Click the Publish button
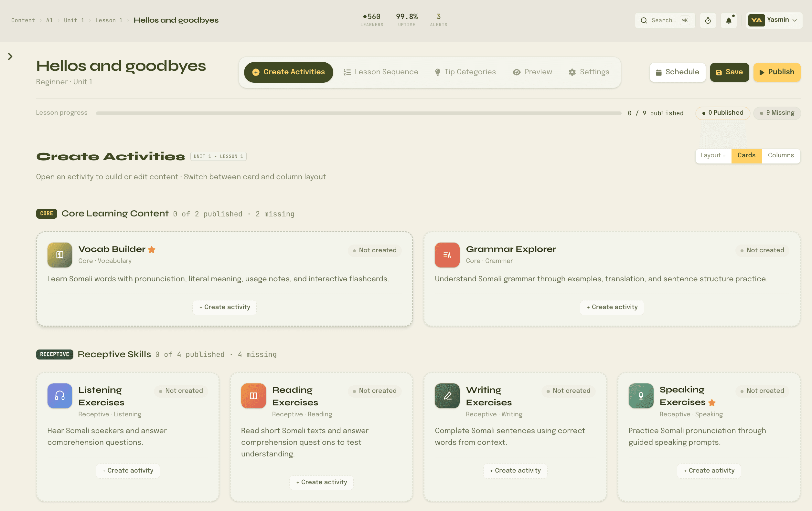This screenshot has height=511, width=812. tap(777, 72)
